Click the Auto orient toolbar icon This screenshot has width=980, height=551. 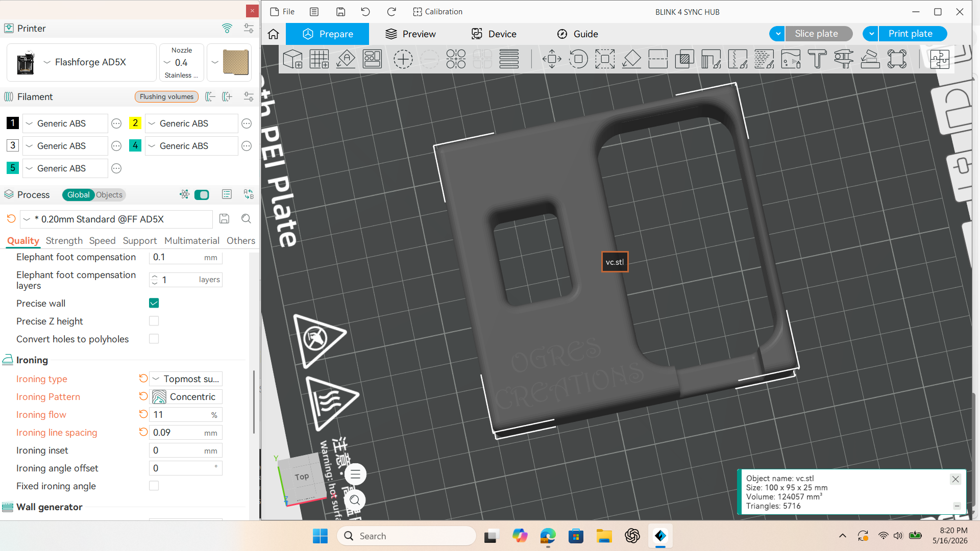[346, 59]
